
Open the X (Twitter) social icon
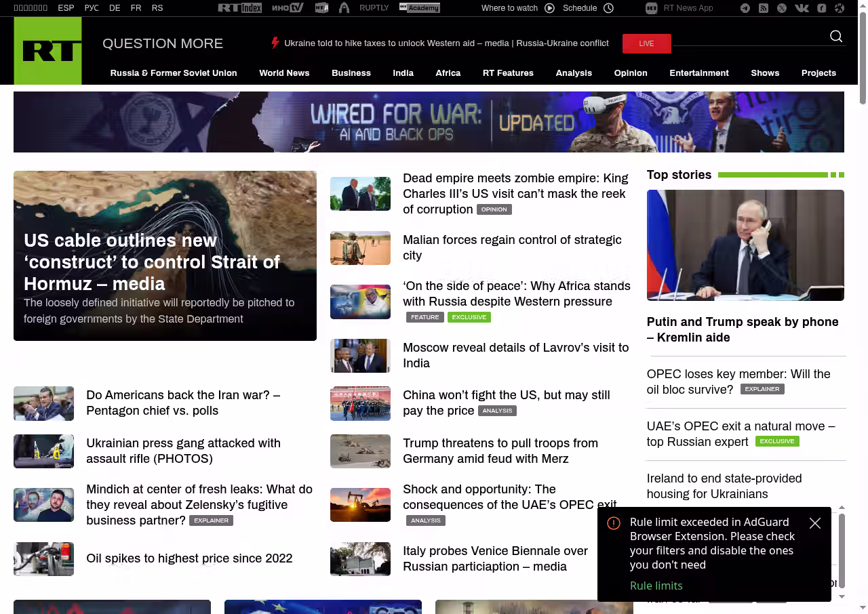(x=782, y=8)
